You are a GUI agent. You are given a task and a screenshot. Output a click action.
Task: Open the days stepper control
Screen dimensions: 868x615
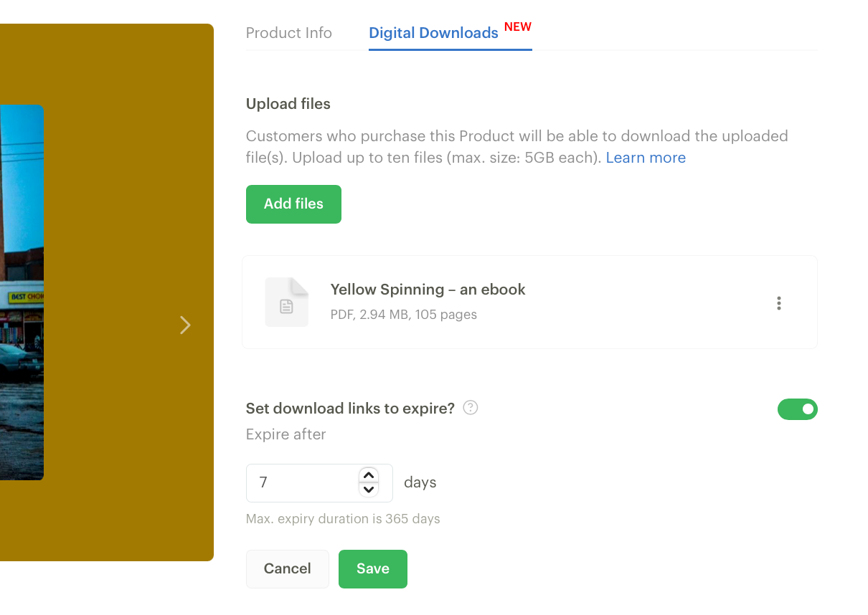(x=369, y=482)
